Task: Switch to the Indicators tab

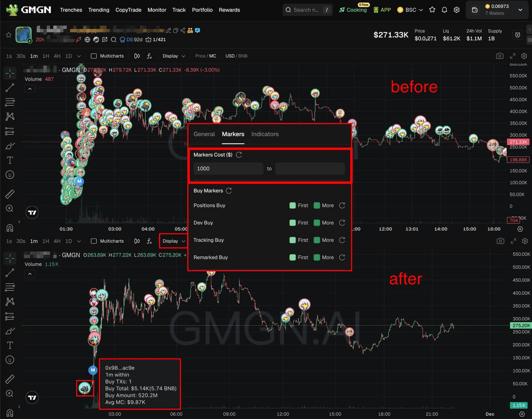Action: point(265,134)
